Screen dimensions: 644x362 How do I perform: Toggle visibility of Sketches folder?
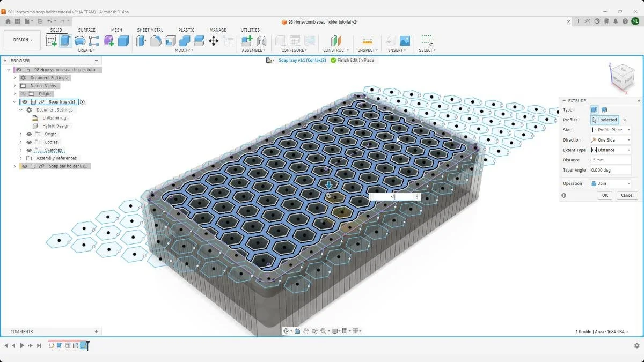click(29, 150)
